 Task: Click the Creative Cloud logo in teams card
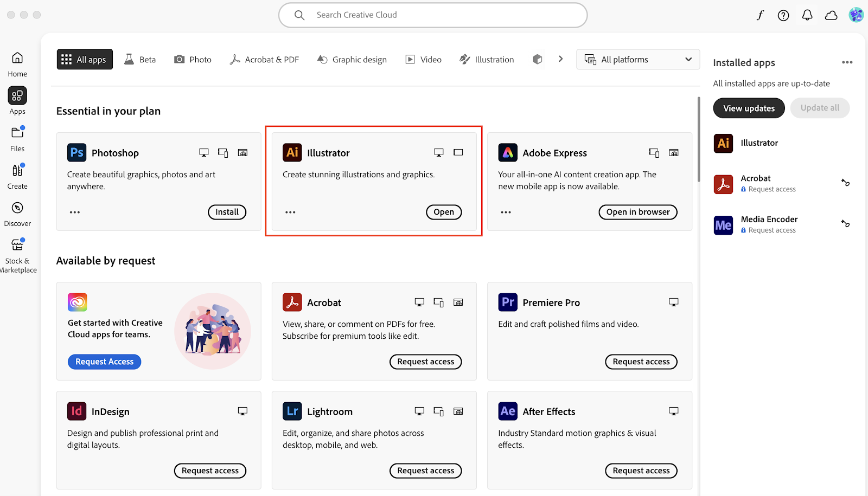(x=77, y=302)
